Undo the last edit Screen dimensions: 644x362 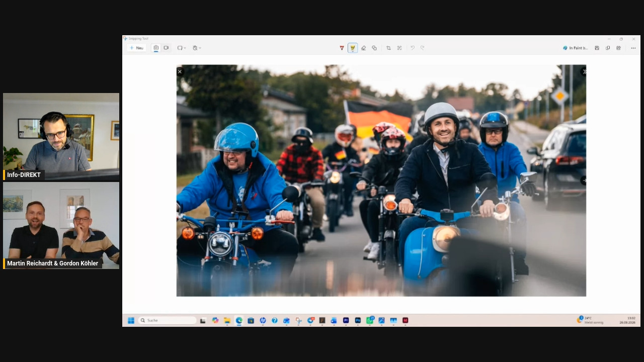click(x=412, y=48)
